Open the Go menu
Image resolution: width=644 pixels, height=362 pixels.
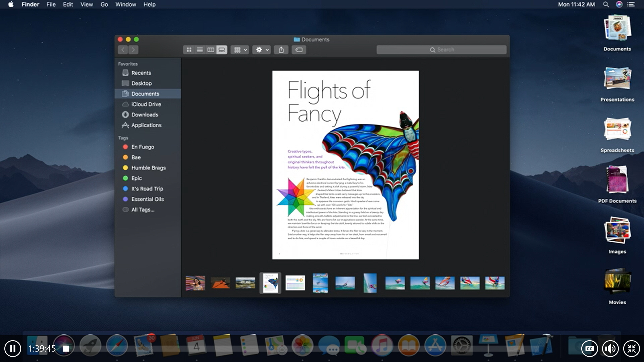click(x=104, y=4)
